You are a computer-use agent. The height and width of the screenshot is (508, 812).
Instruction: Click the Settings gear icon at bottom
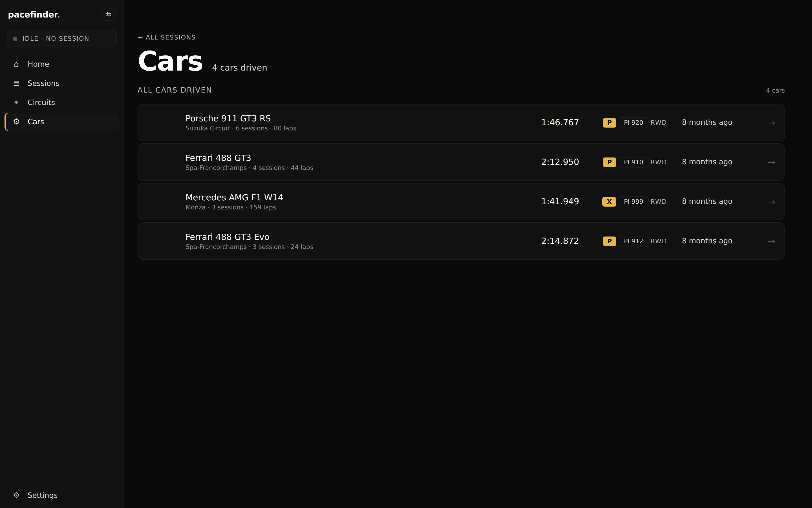click(16, 495)
